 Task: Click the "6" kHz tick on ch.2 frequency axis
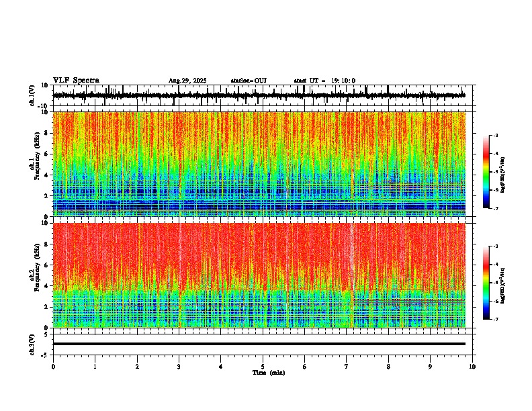tap(47, 265)
